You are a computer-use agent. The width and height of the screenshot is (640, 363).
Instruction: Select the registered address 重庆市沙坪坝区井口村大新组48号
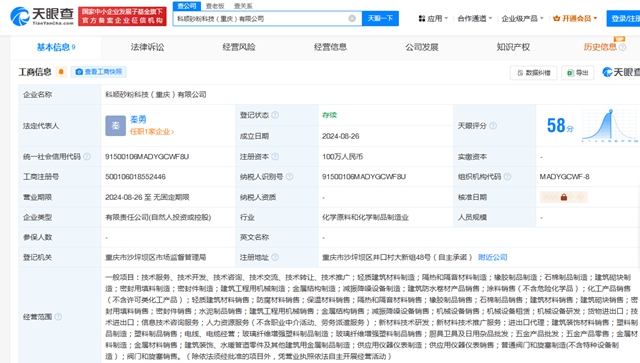click(x=376, y=257)
